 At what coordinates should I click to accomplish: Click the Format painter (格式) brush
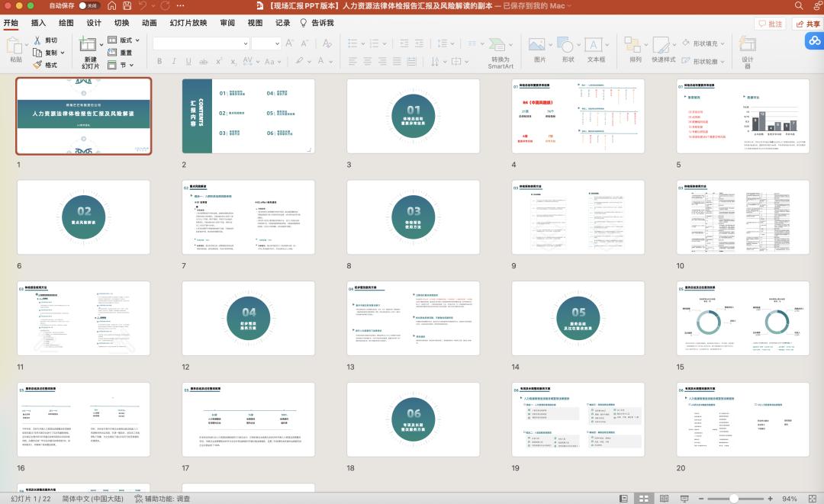pos(37,65)
